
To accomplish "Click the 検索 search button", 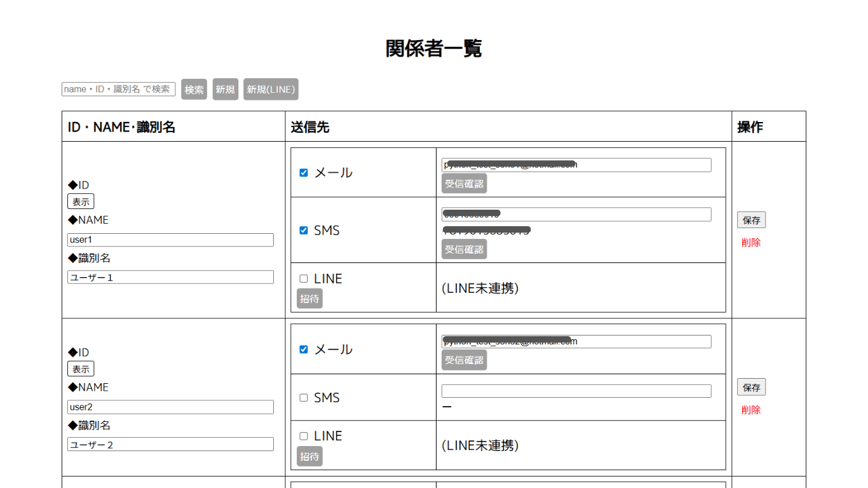I will point(194,90).
